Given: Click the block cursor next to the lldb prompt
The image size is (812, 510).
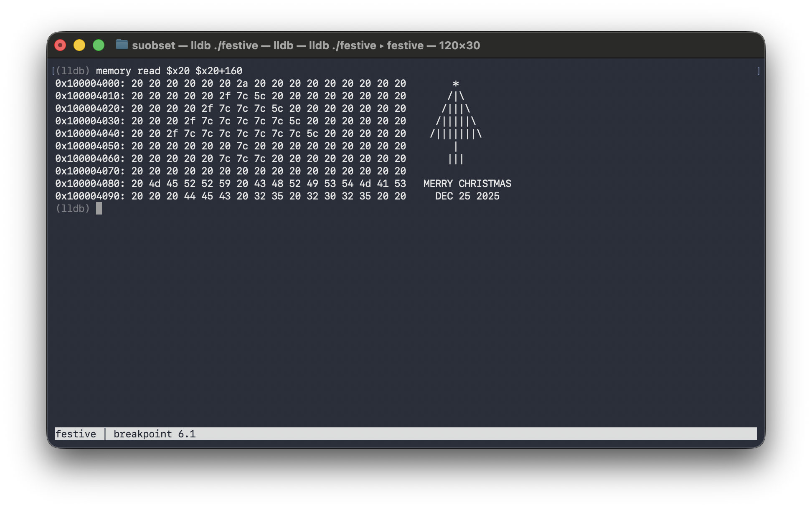Looking at the screenshot, I should click(99, 209).
